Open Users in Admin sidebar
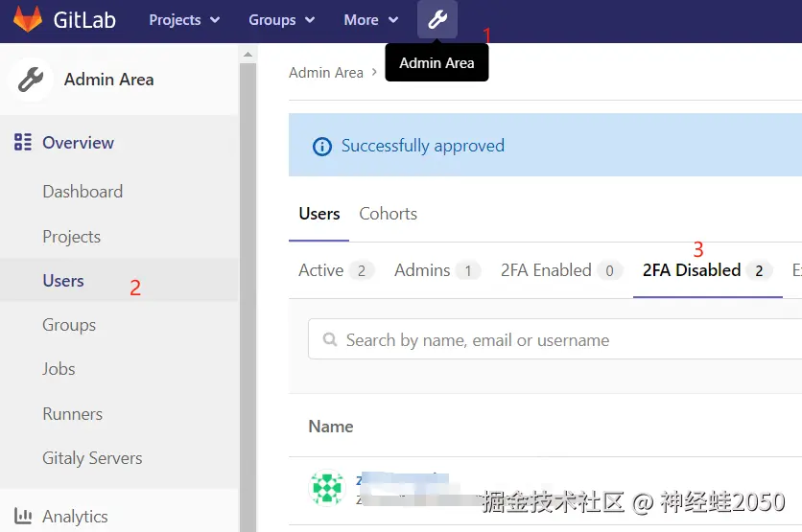Image resolution: width=802 pixels, height=532 pixels. (63, 281)
